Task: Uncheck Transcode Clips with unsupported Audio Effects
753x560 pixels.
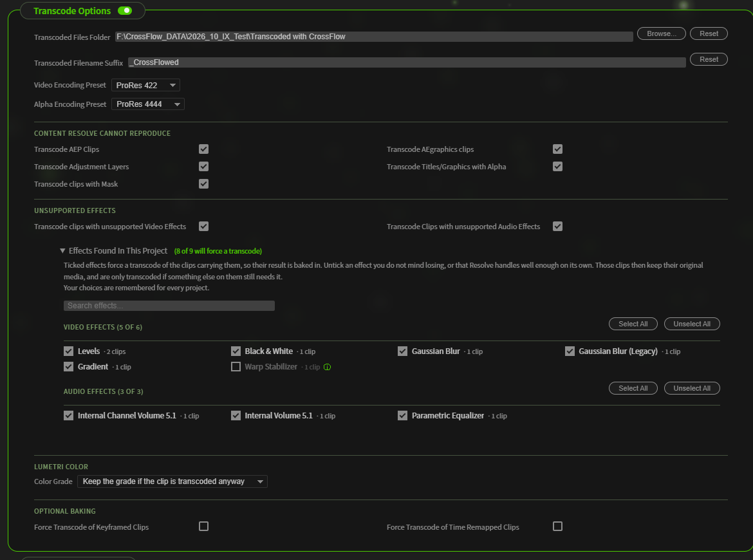Action: pyautogui.click(x=557, y=226)
